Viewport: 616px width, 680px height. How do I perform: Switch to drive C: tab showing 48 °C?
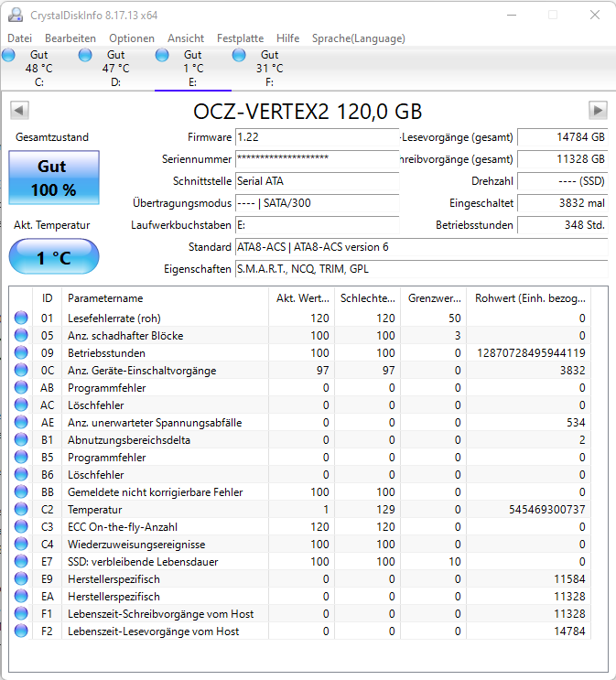coord(39,68)
